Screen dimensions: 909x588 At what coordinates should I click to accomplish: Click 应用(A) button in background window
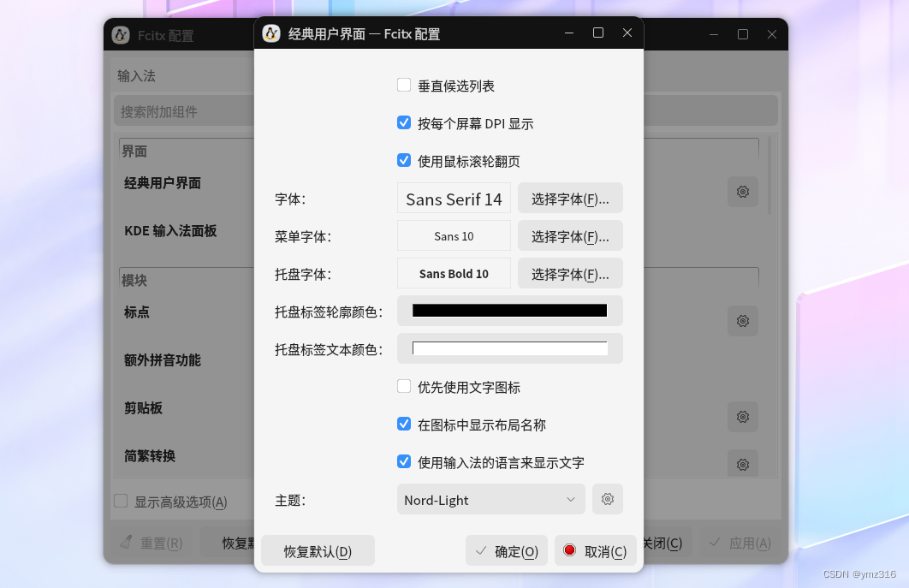740,543
